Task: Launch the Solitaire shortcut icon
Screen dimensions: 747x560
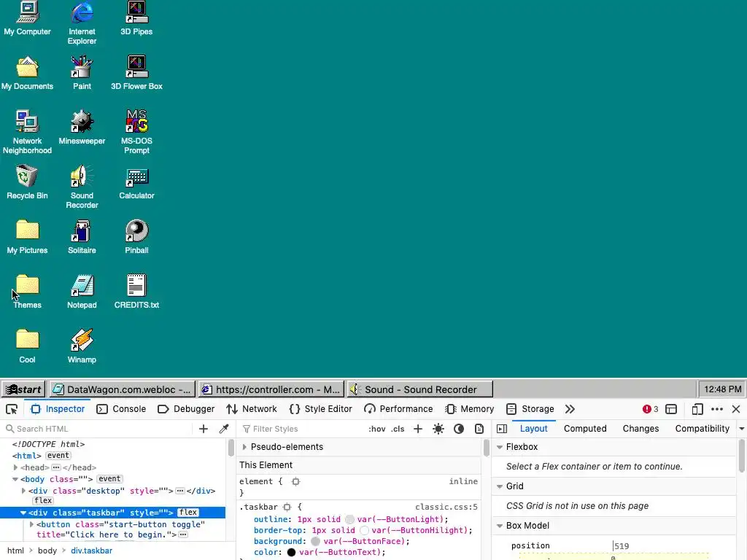Action: (82, 237)
